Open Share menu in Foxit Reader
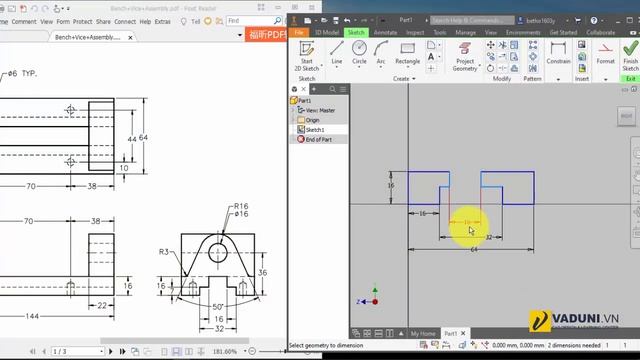This screenshot has height=360, width=640. (x=103, y=22)
